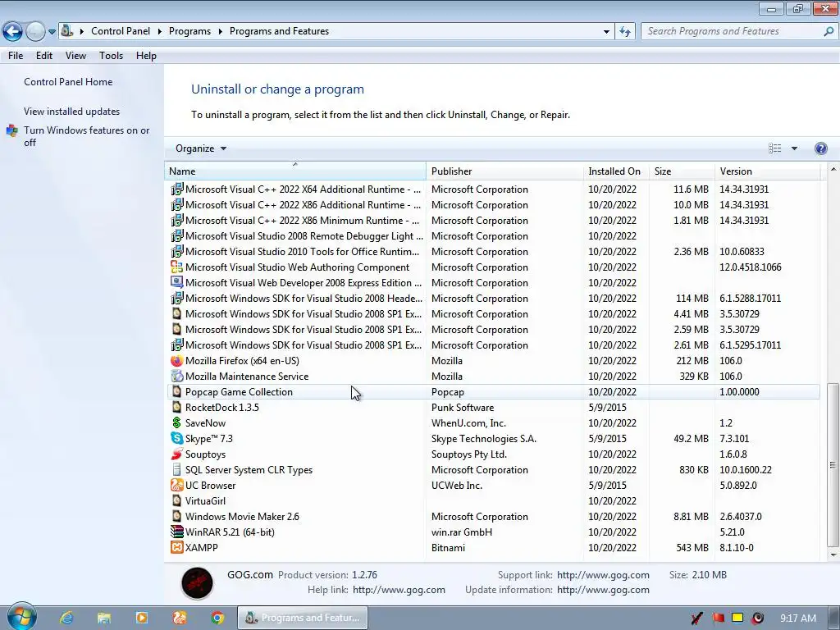Select the VirtuaGirl icon
Viewport: 840px width, 630px height.
pyautogui.click(x=176, y=500)
